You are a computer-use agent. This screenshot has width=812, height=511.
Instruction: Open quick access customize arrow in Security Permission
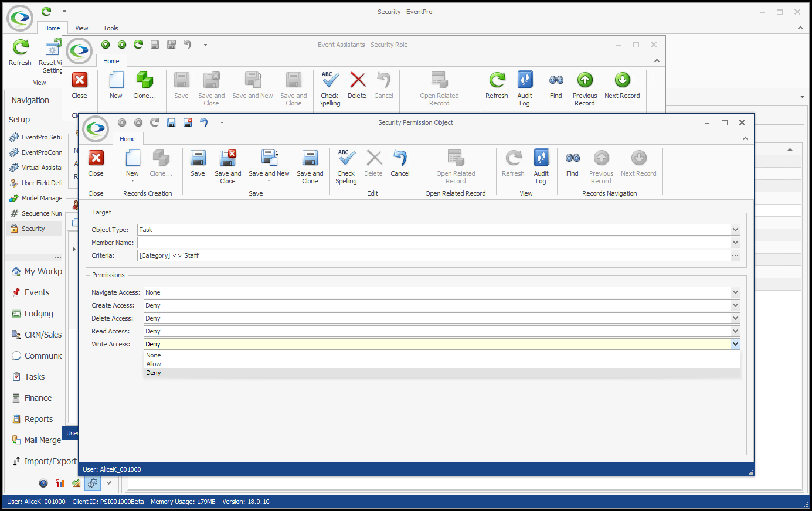pyautogui.click(x=222, y=122)
